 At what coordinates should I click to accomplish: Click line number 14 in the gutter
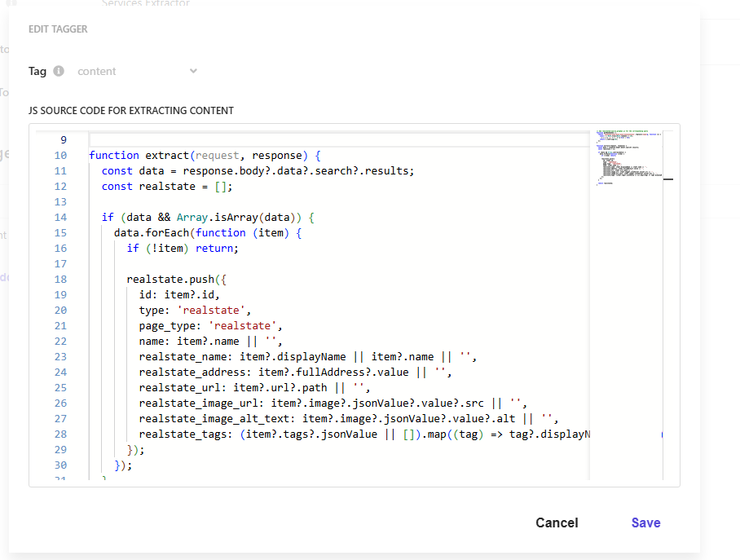click(x=60, y=217)
